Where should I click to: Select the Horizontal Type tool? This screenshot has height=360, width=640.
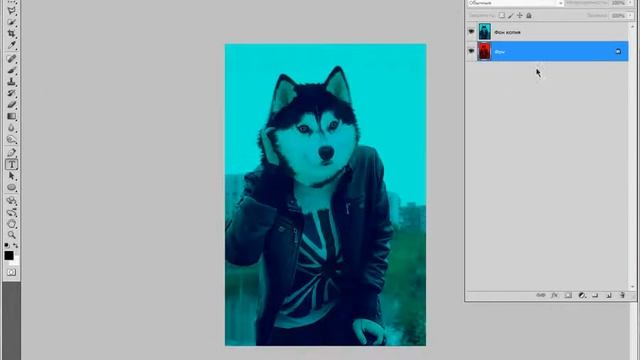click(11, 164)
